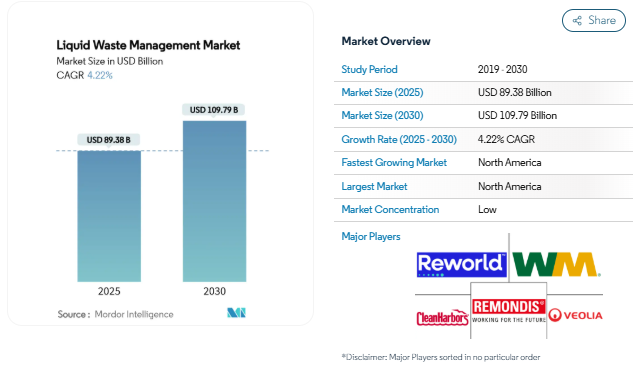The image size is (633, 375).
Task: Click the Reworld logo
Action: point(461,265)
